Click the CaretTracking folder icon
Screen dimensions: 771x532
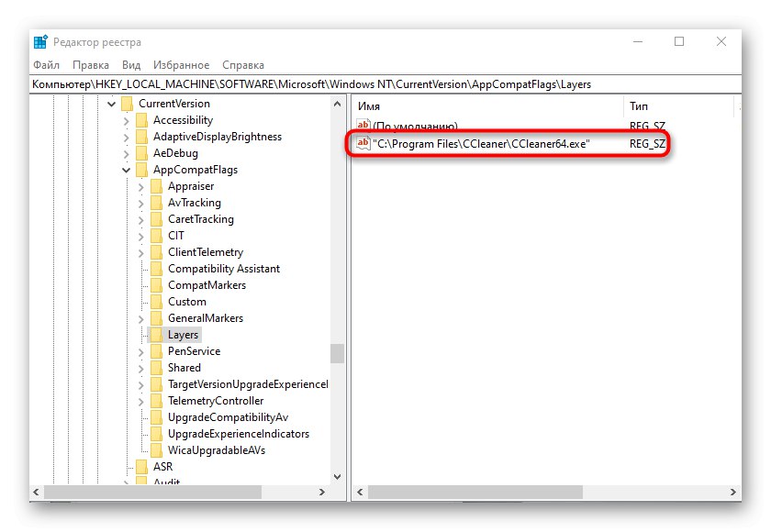tap(156, 219)
